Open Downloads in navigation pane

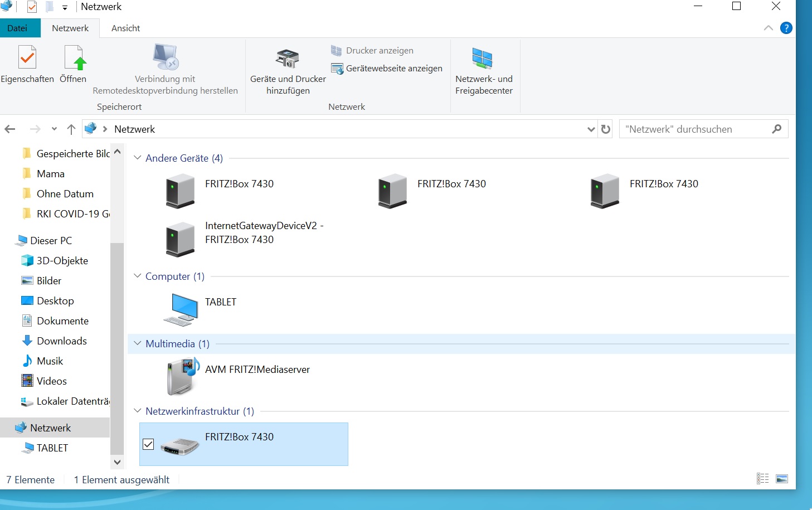click(x=55, y=341)
